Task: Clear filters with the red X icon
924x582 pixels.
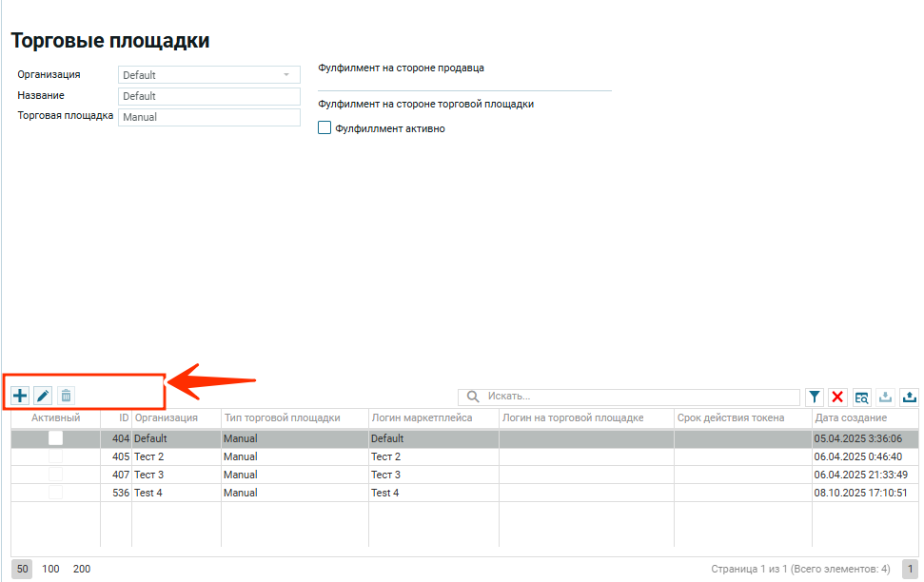Action: pos(837,397)
